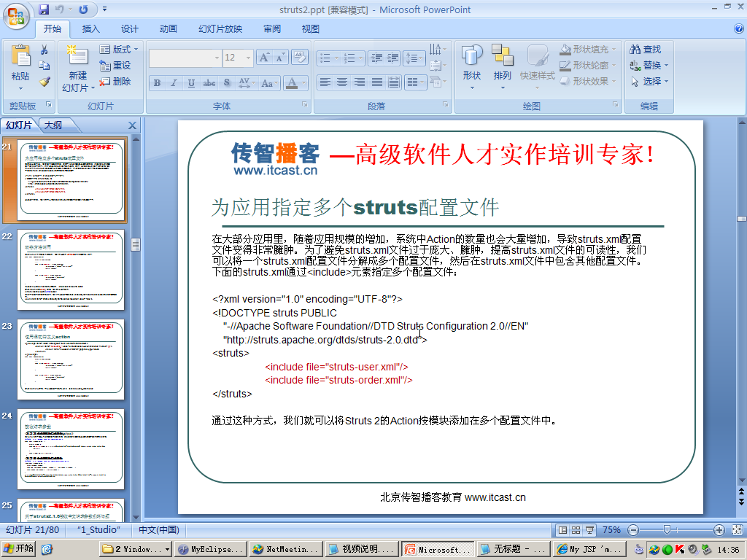747x560 pixels.
Task: Open the font name combo box
Action: (185, 58)
